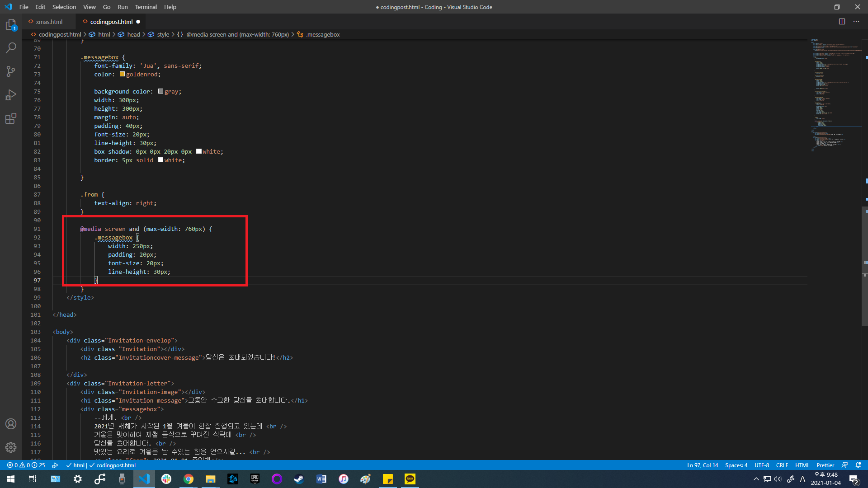
Task: Open the Source Control view
Action: click(x=11, y=71)
